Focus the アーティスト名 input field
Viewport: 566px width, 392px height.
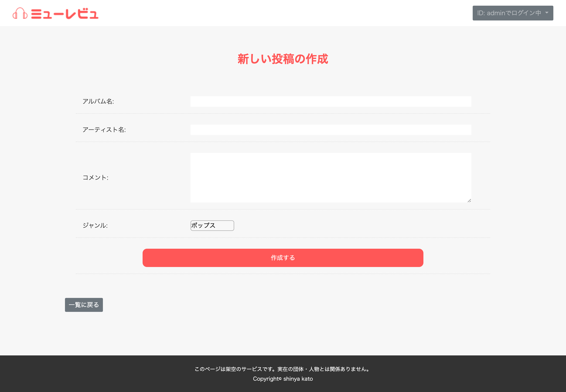331,130
